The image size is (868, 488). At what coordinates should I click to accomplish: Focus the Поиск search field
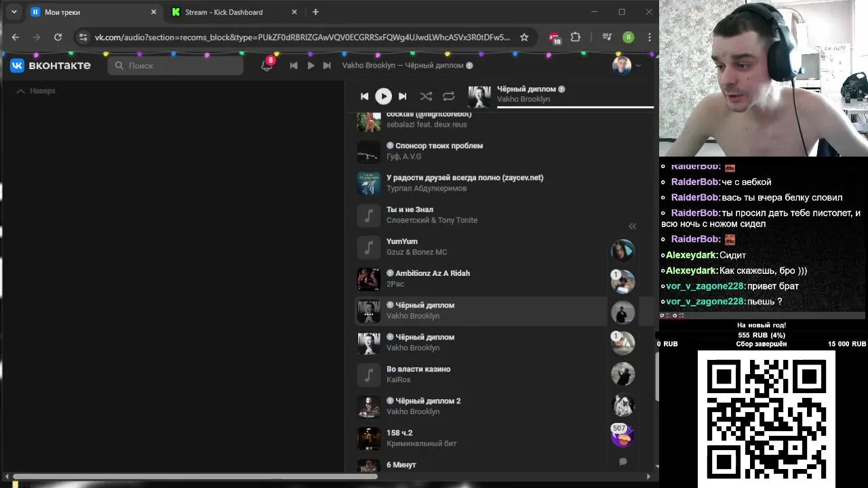[176, 66]
